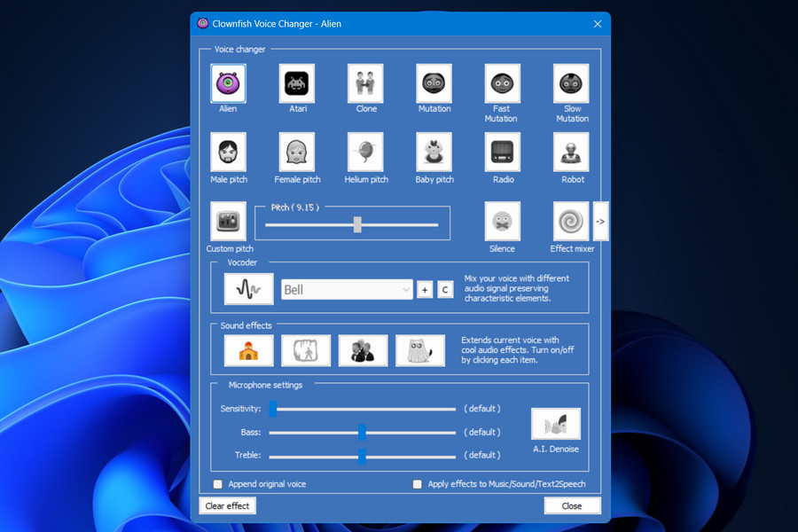This screenshot has height=532, width=798.
Task: Apply the Female pitch voice
Action: coord(297,153)
